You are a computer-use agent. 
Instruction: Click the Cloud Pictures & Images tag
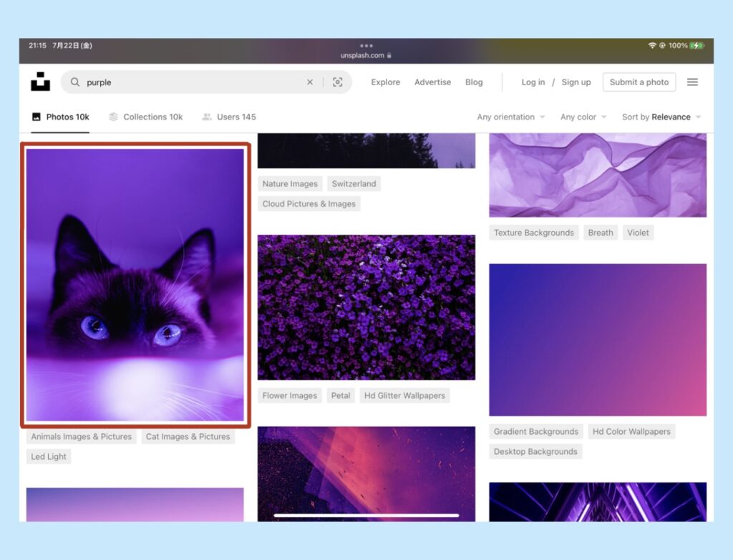[x=309, y=204]
